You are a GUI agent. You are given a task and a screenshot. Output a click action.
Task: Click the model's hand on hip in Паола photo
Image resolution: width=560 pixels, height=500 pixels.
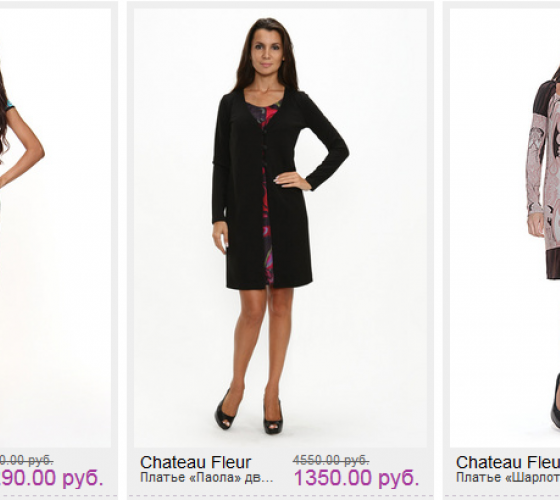coord(292,181)
